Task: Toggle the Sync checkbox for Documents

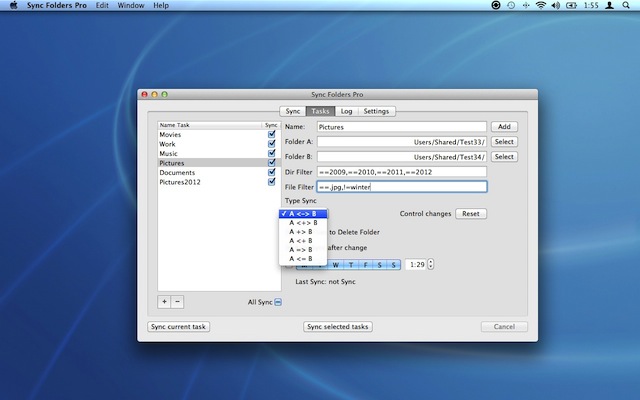Action: click(271, 172)
